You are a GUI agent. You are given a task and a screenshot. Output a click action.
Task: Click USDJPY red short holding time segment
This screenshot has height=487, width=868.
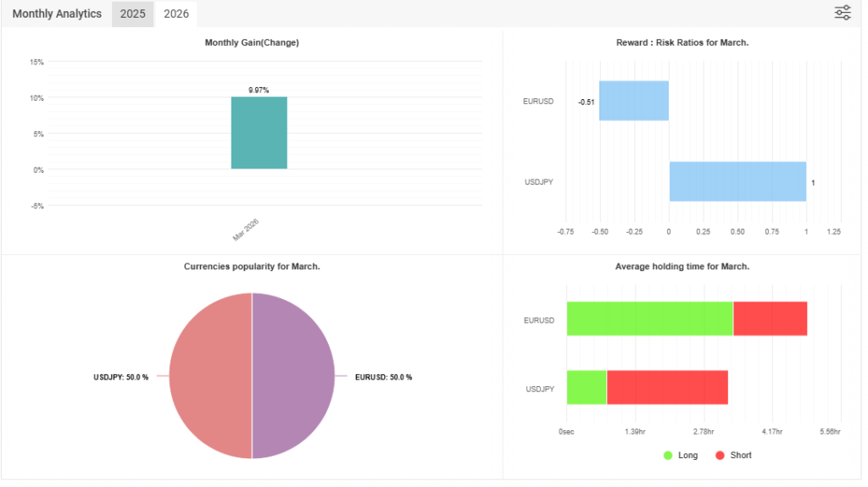[667, 387]
